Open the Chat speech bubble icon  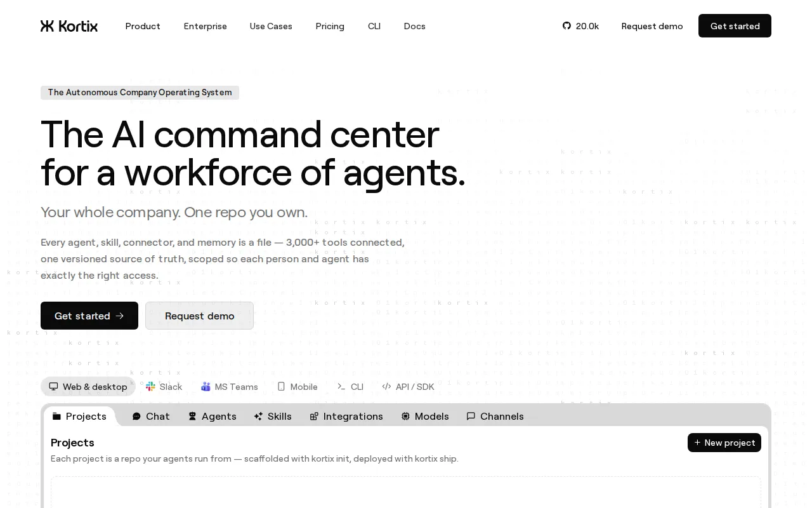pos(136,417)
